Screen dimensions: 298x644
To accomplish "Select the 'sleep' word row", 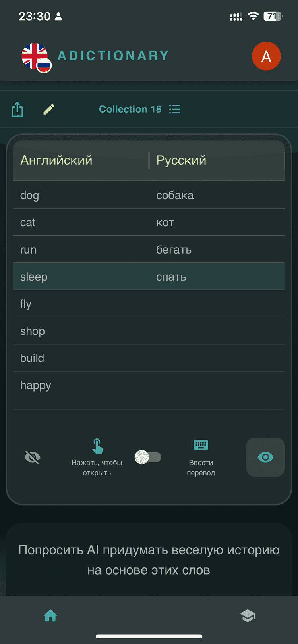I will [x=149, y=277].
